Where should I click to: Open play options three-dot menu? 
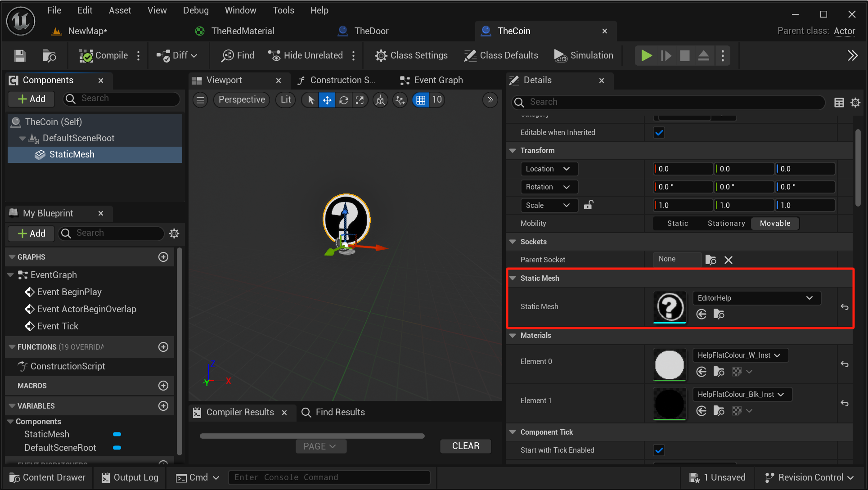pos(723,56)
